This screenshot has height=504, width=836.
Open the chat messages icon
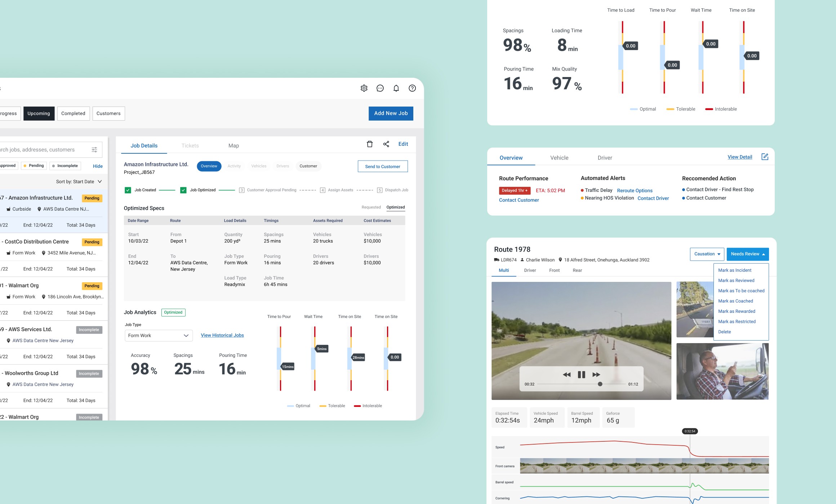(380, 88)
